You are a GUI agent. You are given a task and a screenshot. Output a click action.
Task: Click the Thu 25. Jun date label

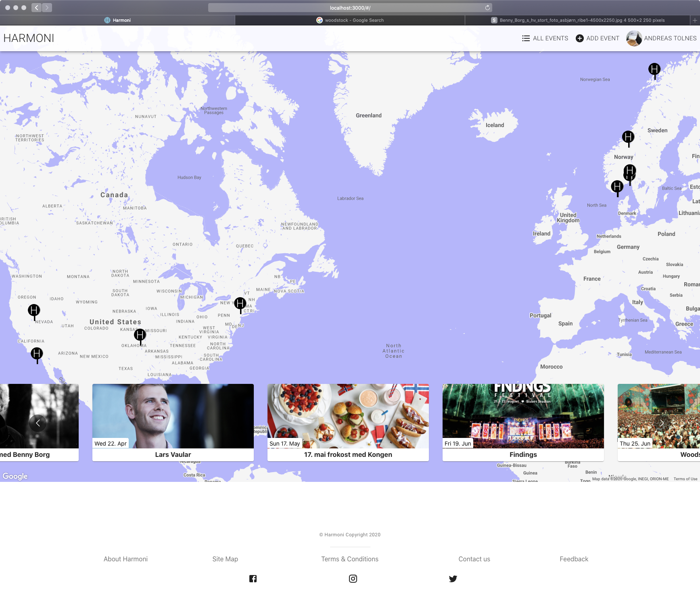(x=635, y=444)
